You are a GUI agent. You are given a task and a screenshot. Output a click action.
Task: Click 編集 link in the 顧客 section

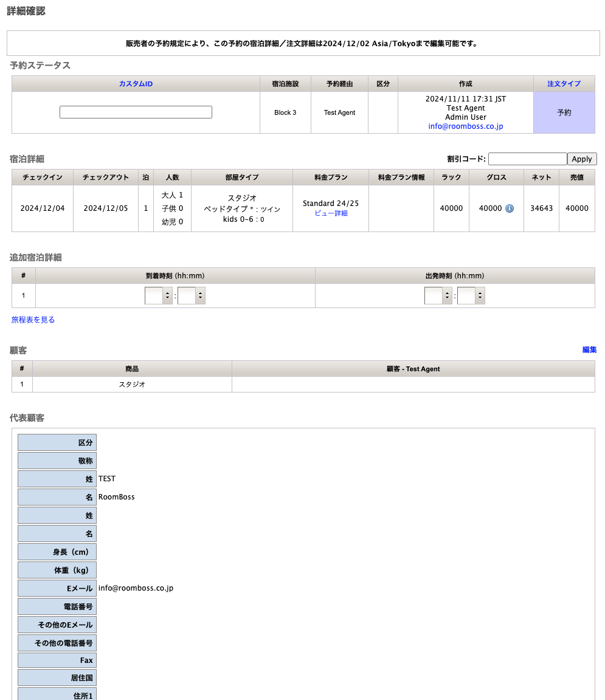coord(589,349)
